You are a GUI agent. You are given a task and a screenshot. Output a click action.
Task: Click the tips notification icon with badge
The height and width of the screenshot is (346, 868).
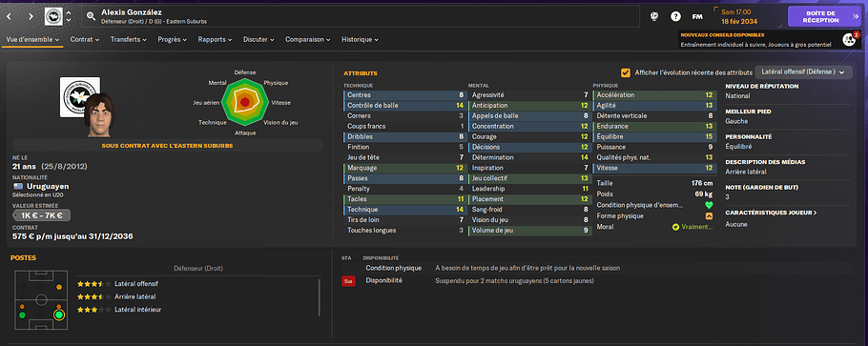click(x=850, y=39)
